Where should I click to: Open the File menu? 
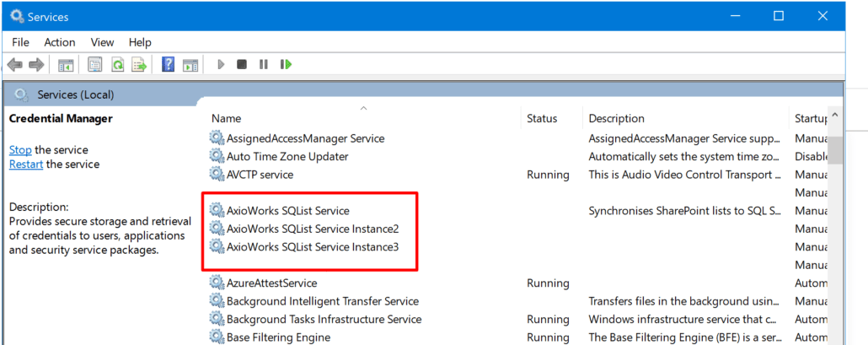(x=20, y=42)
